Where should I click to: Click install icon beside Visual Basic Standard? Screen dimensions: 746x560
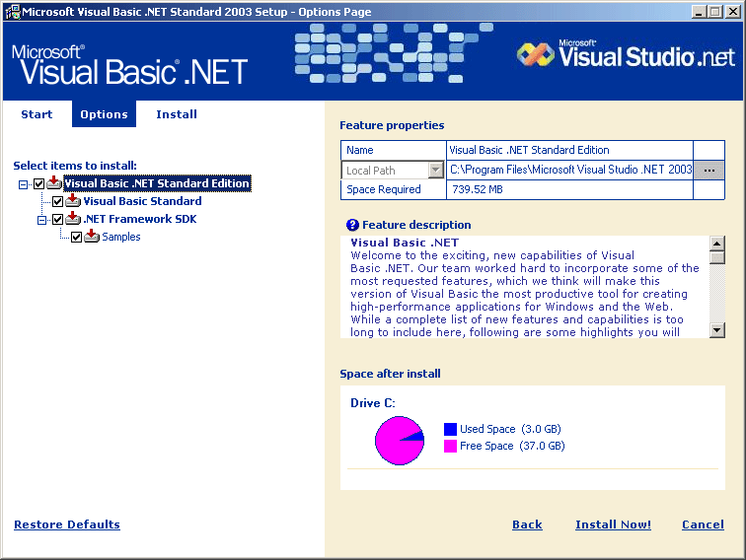pyautogui.click(x=73, y=200)
